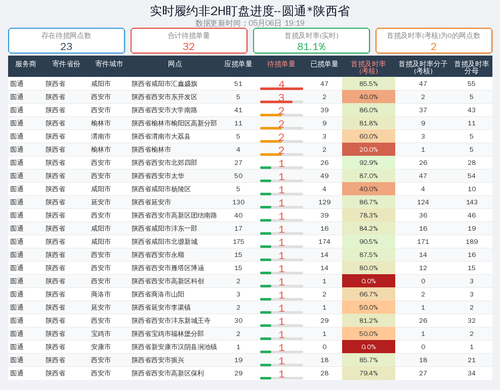The width and height of the screenshot is (500, 390).
Task: Click the orange card with value 2
Action: tap(434, 41)
